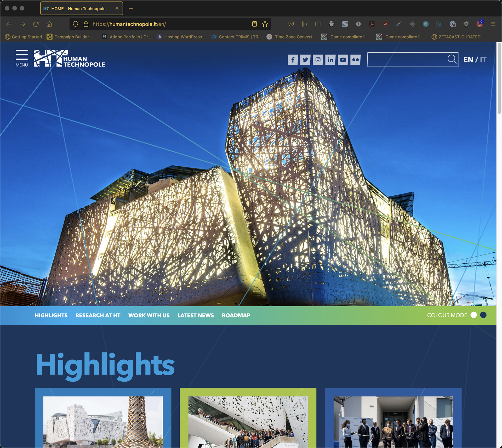Close the HOME - Human Technopole tab
The width and height of the screenshot is (502, 448).
pyautogui.click(x=117, y=8)
